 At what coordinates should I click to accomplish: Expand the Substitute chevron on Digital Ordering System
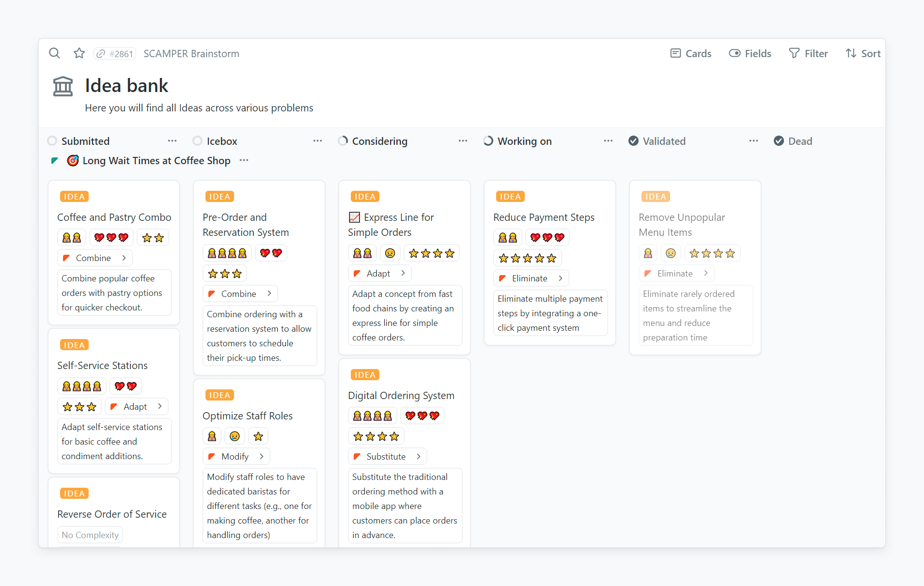click(419, 457)
